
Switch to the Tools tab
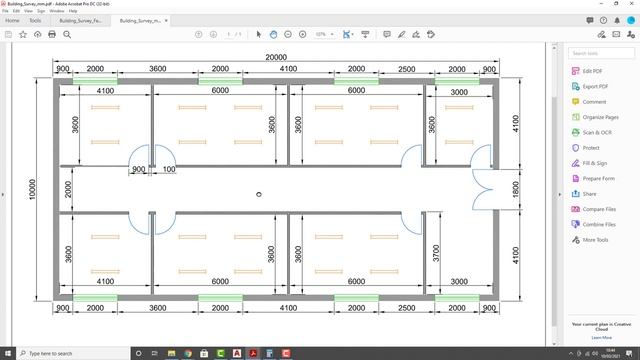35,20
